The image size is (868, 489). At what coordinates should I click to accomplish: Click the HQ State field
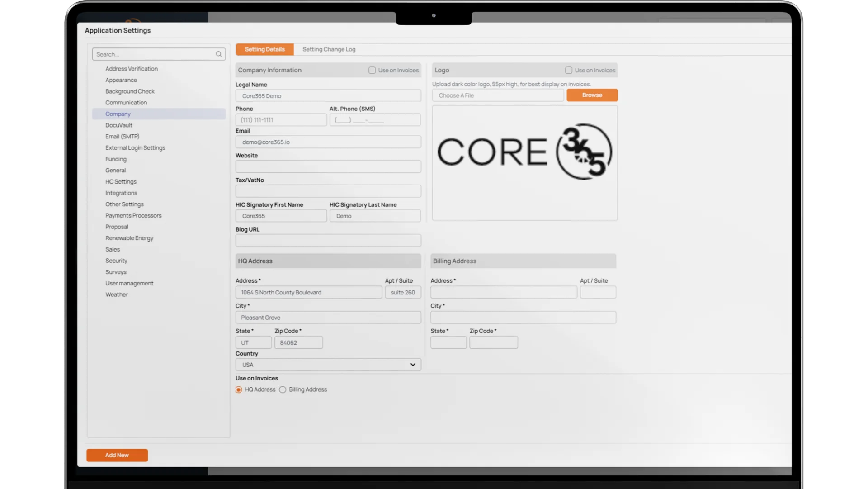click(254, 343)
